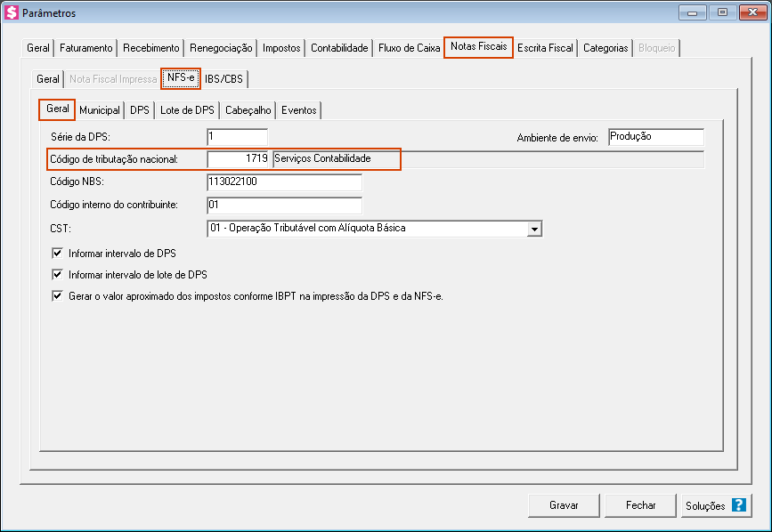Click the Fechar button

[x=640, y=505]
